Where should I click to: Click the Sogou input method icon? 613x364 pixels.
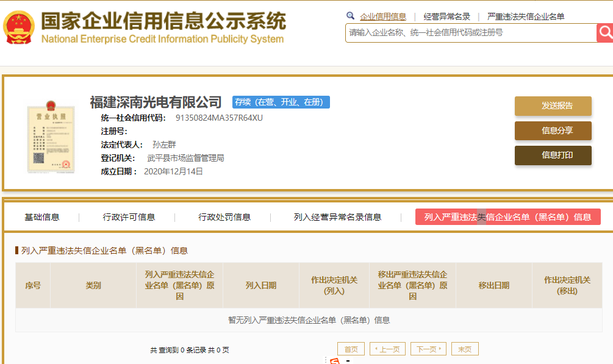tap(335, 360)
